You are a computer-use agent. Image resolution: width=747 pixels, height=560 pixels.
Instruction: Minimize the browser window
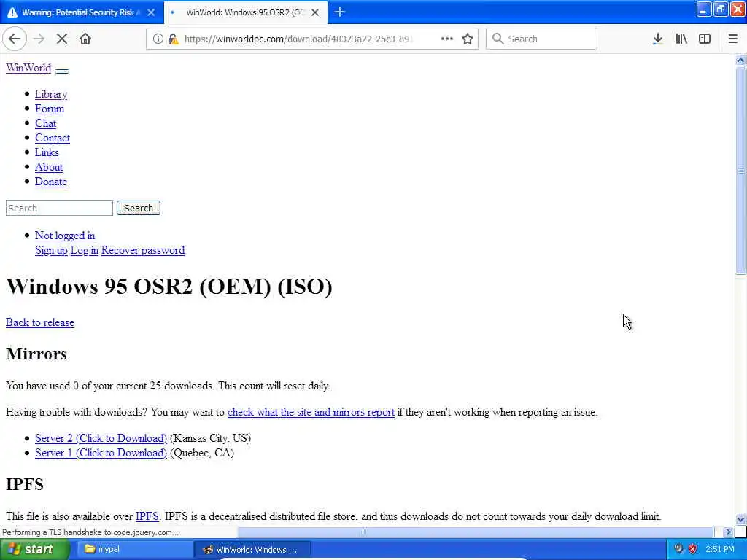[704, 9]
